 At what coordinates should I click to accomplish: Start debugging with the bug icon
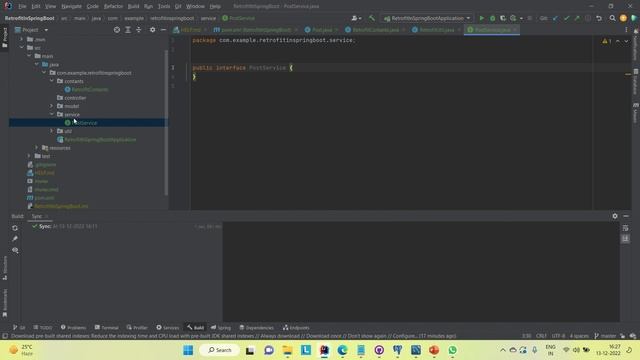click(493, 18)
